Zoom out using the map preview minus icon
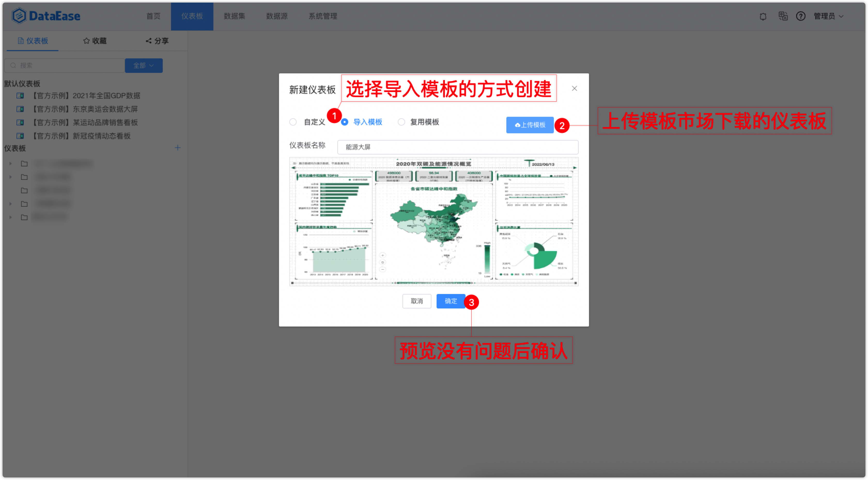The width and height of the screenshot is (868, 480). [382, 269]
